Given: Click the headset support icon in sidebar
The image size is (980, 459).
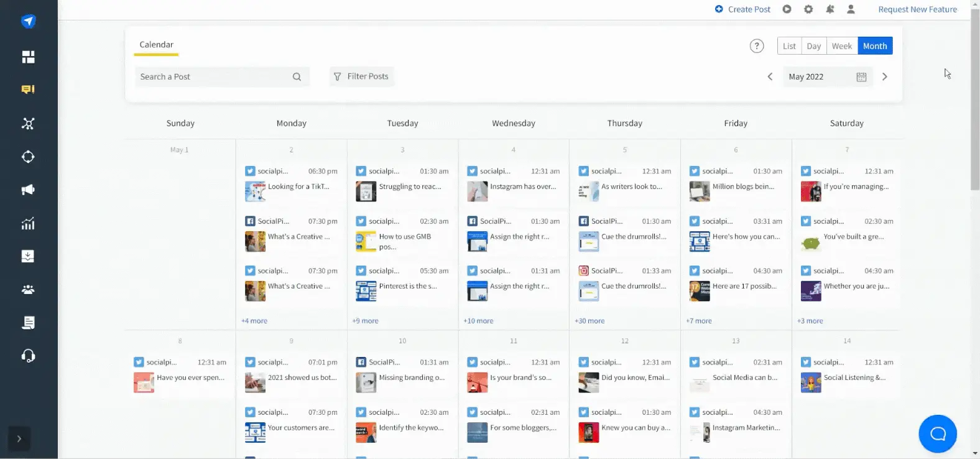Looking at the screenshot, I should pyautogui.click(x=28, y=356).
